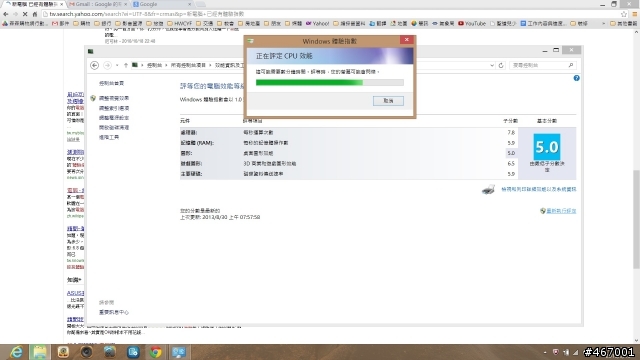The height and width of the screenshot is (360, 640).
Task: Stop page loading with the X button
Action: [25, 14]
